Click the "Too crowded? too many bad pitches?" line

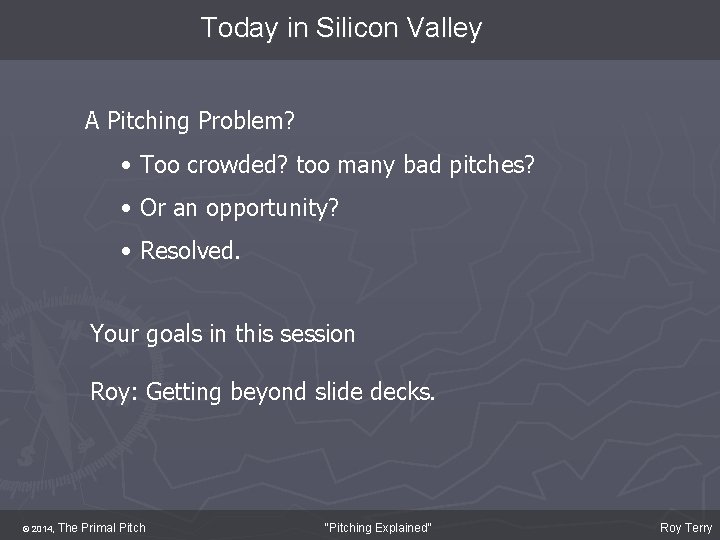338,164
